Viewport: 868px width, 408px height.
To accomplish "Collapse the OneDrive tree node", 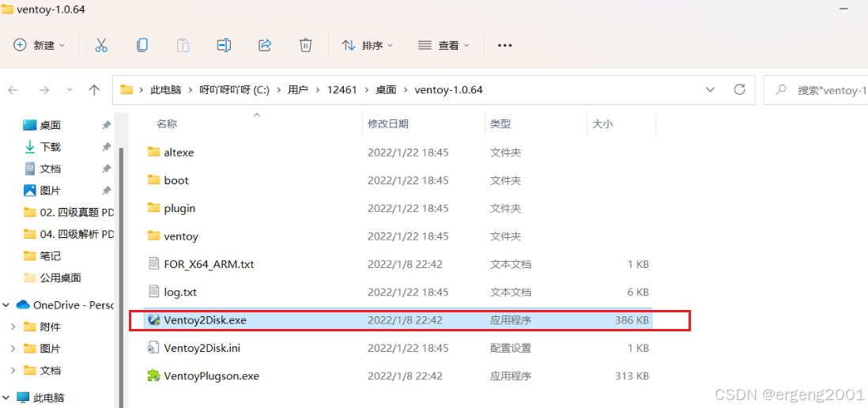I will pyautogui.click(x=6, y=305).
